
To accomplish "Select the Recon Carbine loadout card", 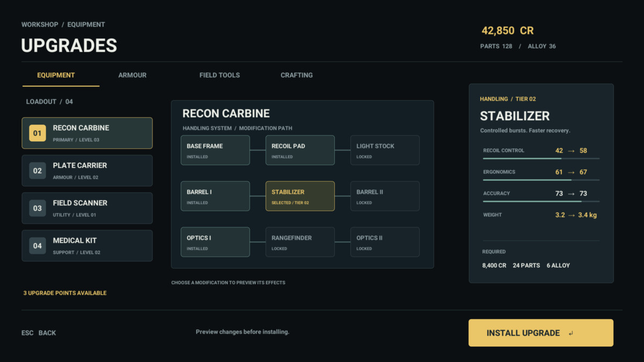I will pos(87,133).
